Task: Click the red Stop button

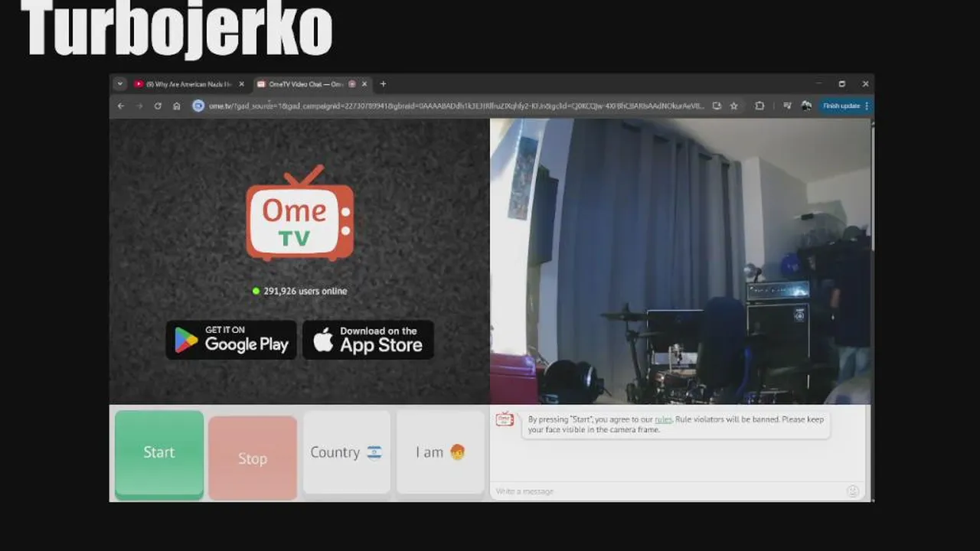Action: point(253,458)
